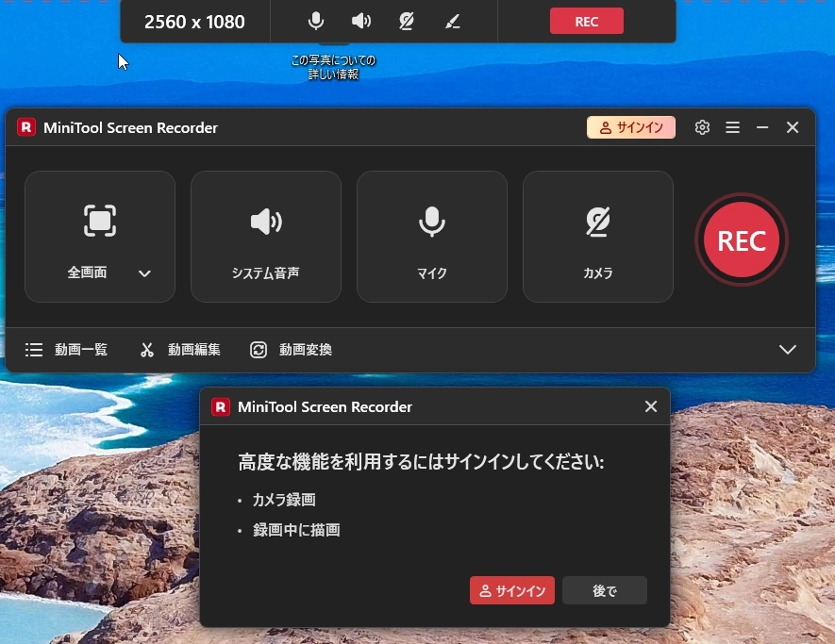Click the サインイン badge in the title bar
Screen dimensions: 835x644
[x=631, y=127]
